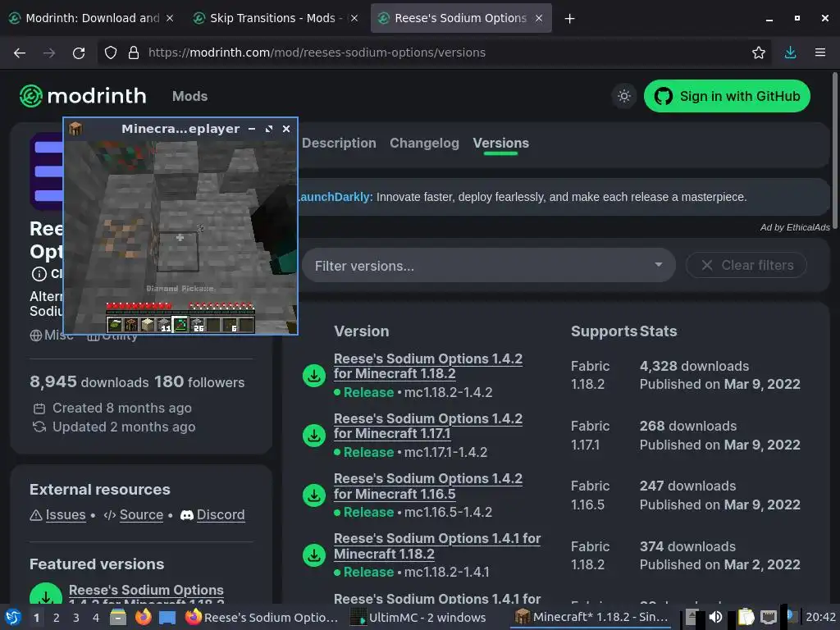
Task: View site security lock information
Action: click(134, 52)
